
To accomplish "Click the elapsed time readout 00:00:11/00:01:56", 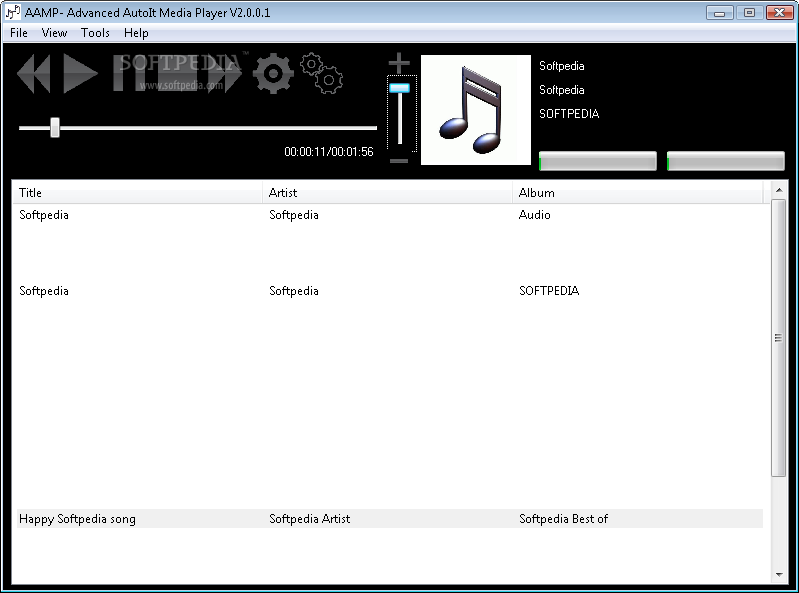I will coord(329,152).
